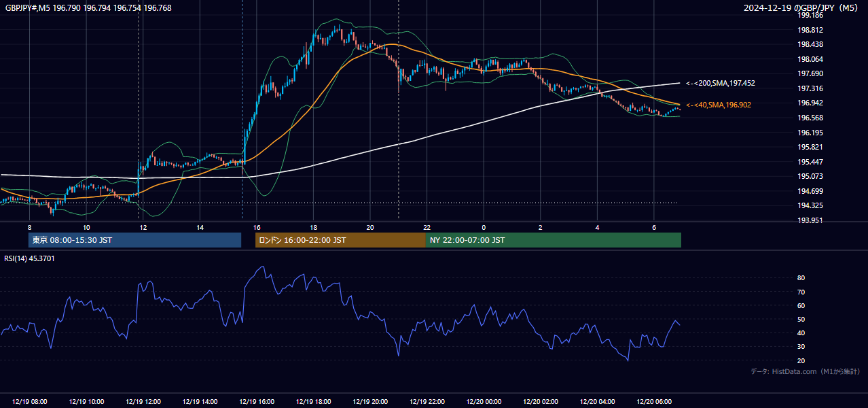
Task: Click price scale value 196.195
Action: tap(812, 133)
